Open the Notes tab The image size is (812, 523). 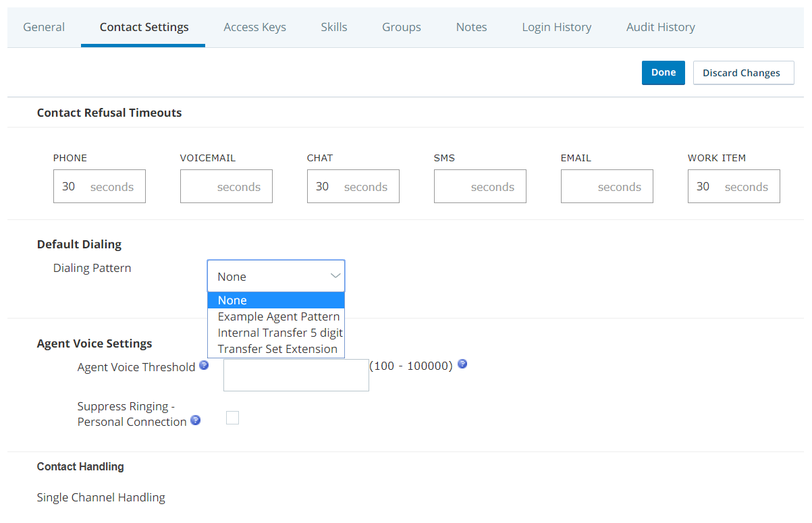pyautogui.click(x=471, y=27)
